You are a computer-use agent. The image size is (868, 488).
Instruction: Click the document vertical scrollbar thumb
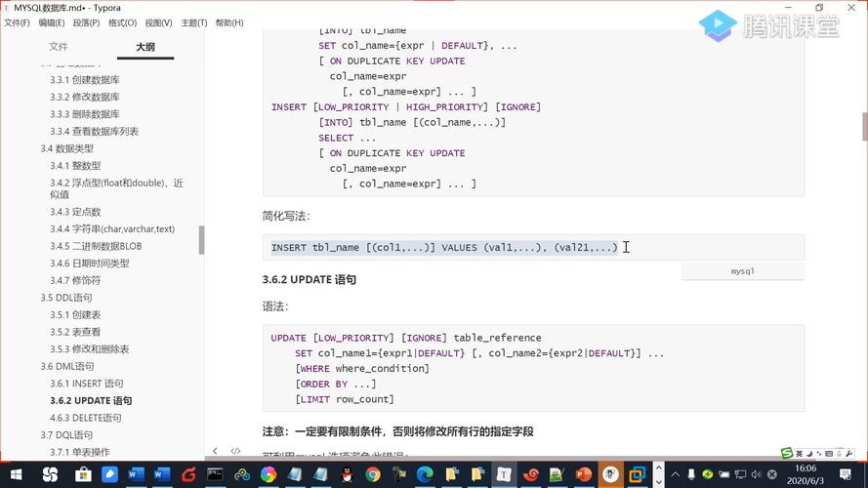pyautogui.click(x=865, y=127)
